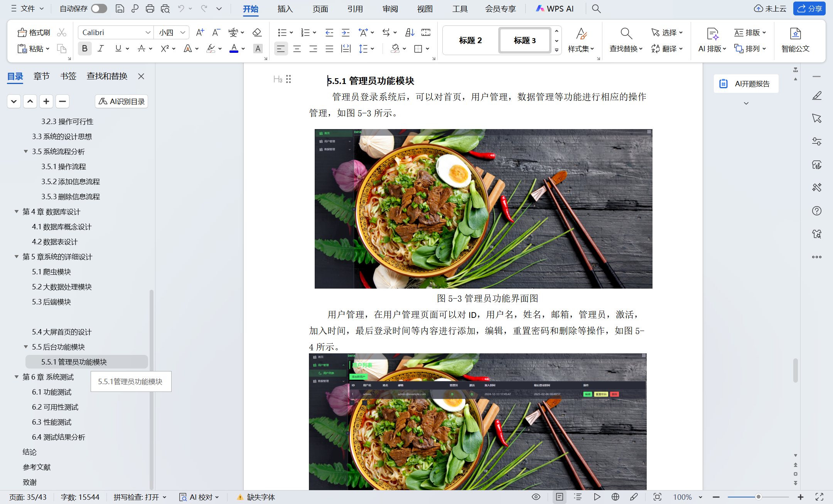Click the AI 排版 icon
The height and width of the screenshot is (504, 833).
click(712, 34)
